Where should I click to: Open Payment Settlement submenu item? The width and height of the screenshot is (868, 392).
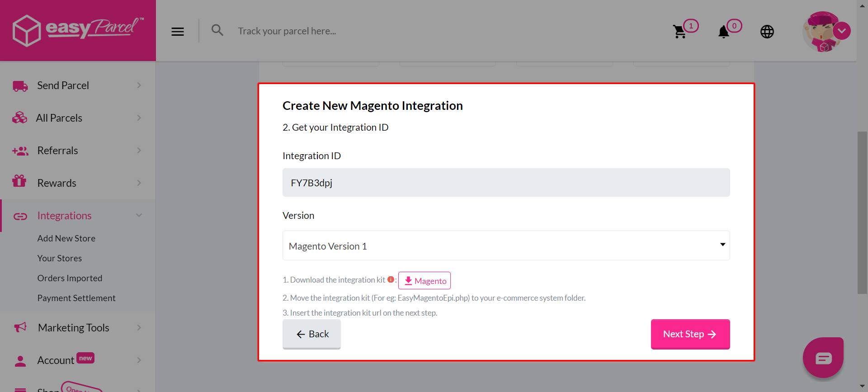[76, 298]
